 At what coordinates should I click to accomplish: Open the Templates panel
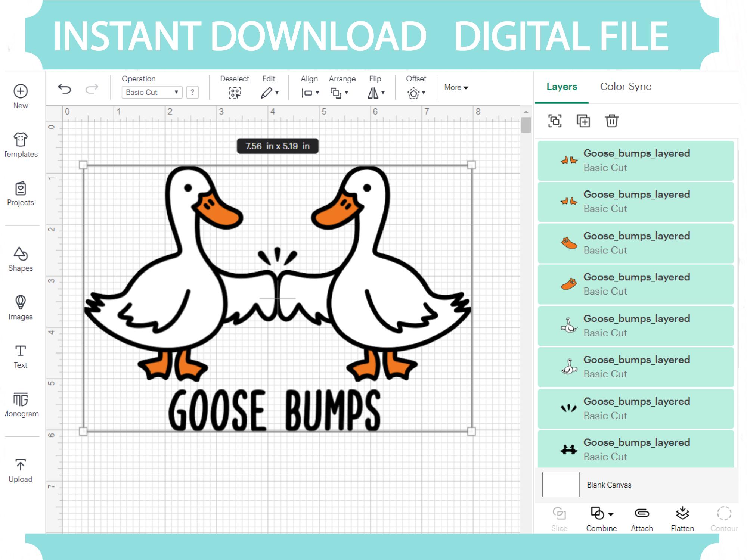coord(21,144)
